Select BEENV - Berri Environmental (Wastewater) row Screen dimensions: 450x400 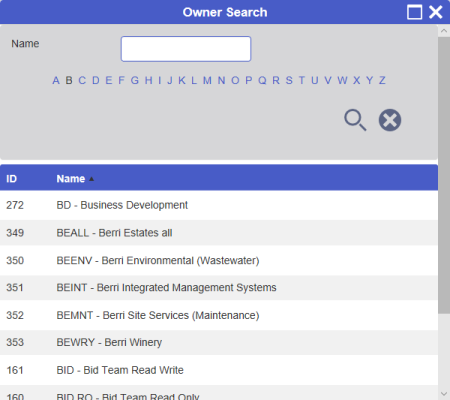click(x=219, y=260)
